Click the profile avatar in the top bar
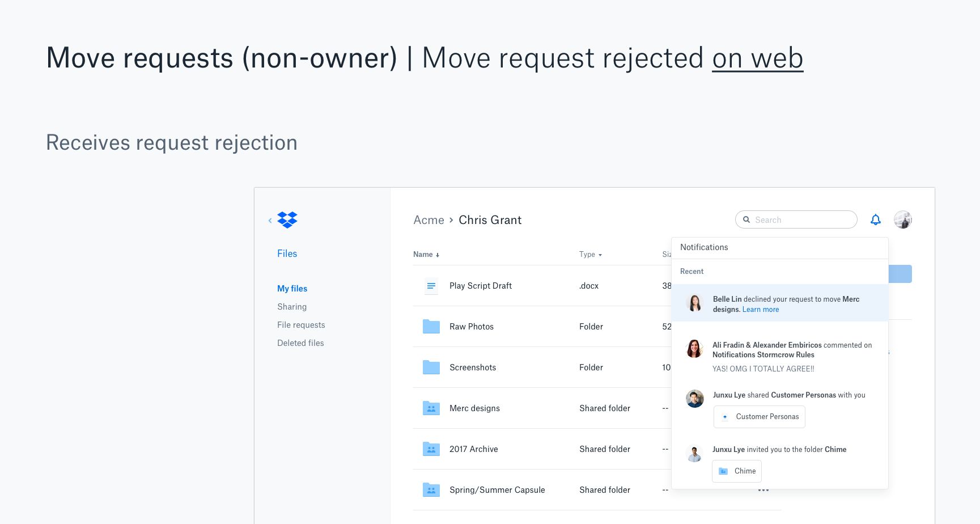Image resolution: width=980 pixels, height=524 pixels. point(902,219)
